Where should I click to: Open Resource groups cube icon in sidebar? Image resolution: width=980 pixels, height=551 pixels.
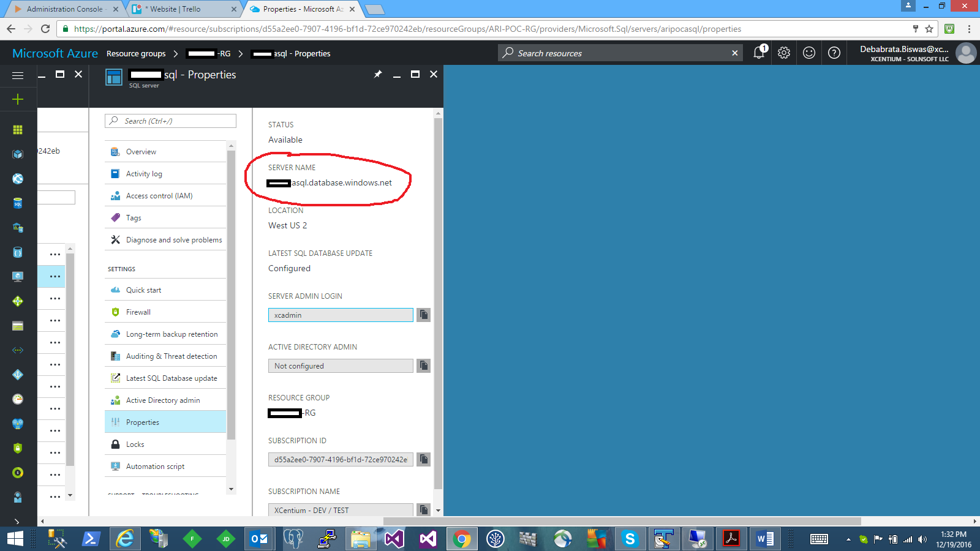[18, 154]
